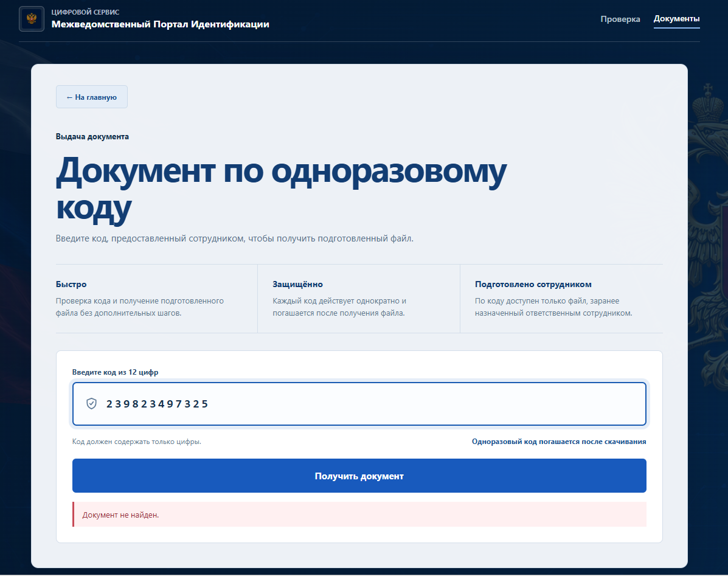Click the Подготовлено сотрудником heading
The image size is (728, 576).
[533, 284]
